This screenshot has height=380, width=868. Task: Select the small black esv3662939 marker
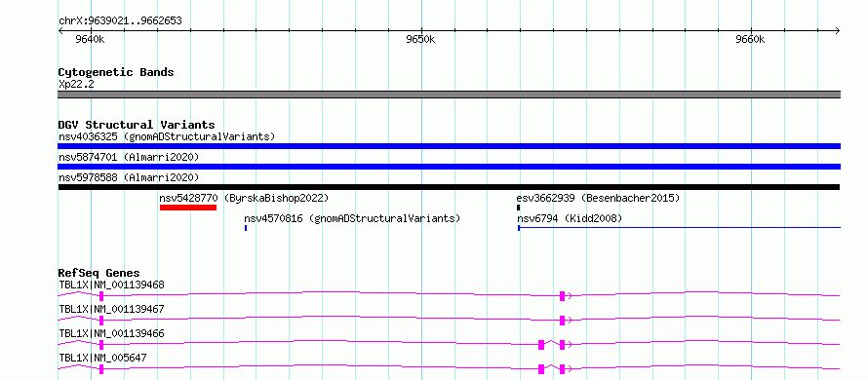tap(518, 208)
